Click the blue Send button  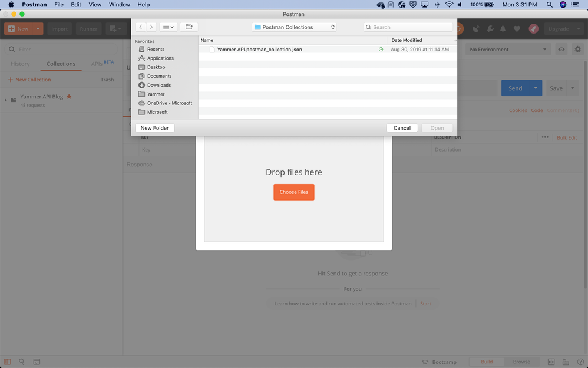point(516,88)
